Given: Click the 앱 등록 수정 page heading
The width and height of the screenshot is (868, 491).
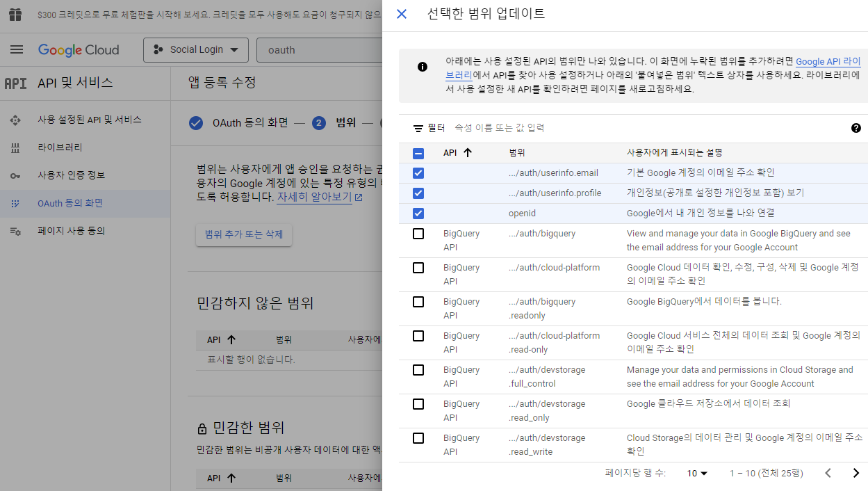Looking at the screenshot, I should (x=222, y=83).
